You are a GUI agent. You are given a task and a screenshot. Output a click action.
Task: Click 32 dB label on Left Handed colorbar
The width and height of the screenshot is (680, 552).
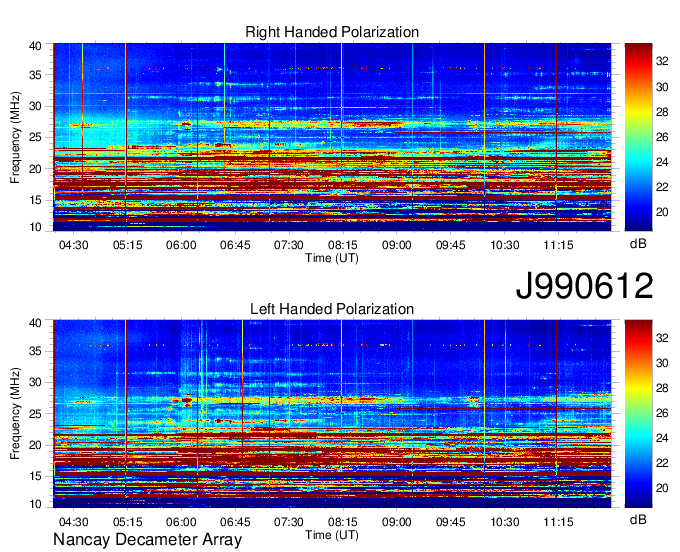pos(662,338)
